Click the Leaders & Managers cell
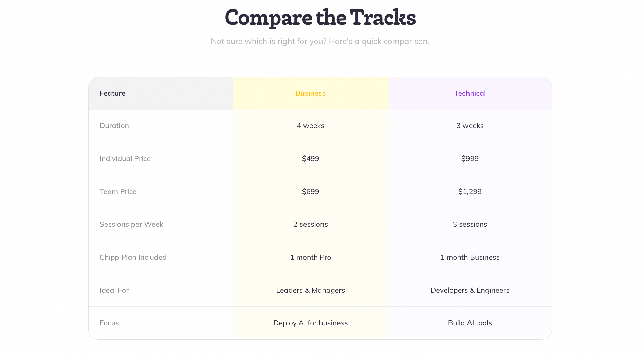Image resolution: width=644 pixels, height=356 pixels. click(310, 290)
